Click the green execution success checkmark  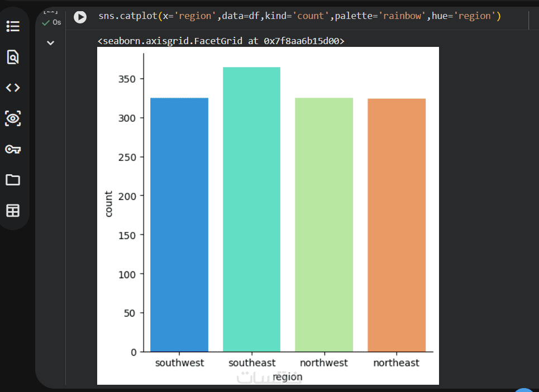[x=46, y=23]
